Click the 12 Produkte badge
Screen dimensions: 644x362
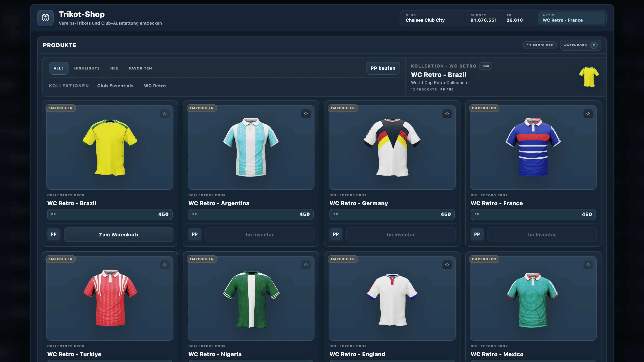pyautogui.click(x=540, y=45)
